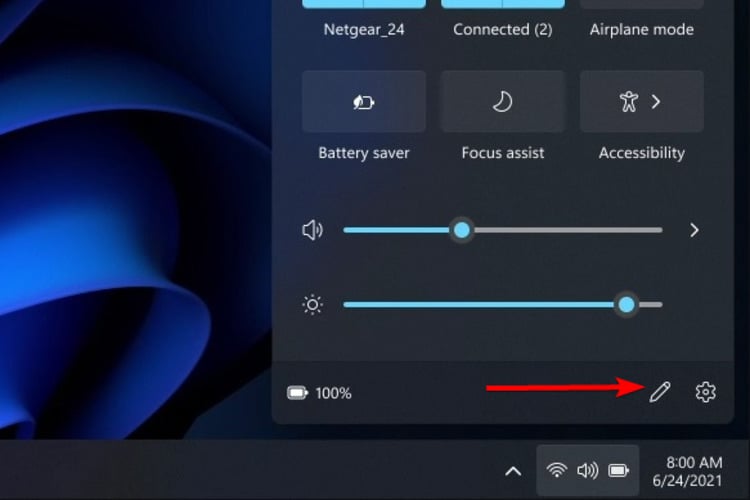The image size is (750, 500).
Task: Toggle the Focus assist moon tile
Action: 503,101
